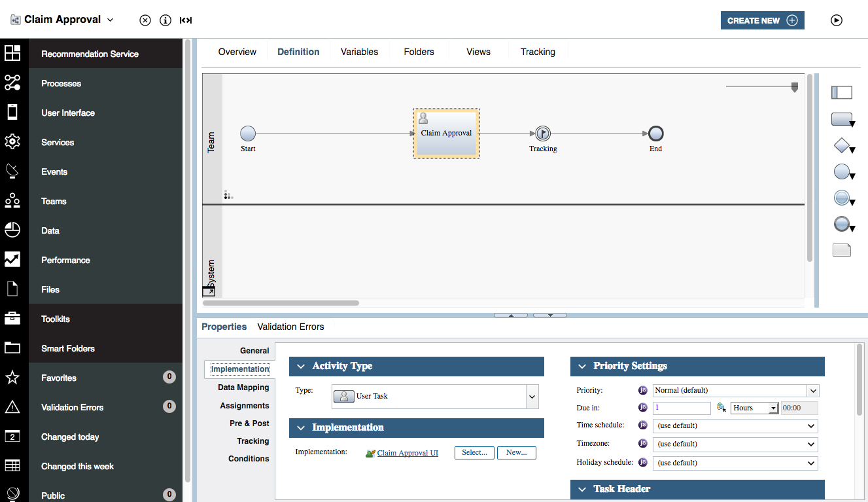Select the Note palette tool
Image resolution: width=868 pixels, height=502 pixels.
[842, 250]
